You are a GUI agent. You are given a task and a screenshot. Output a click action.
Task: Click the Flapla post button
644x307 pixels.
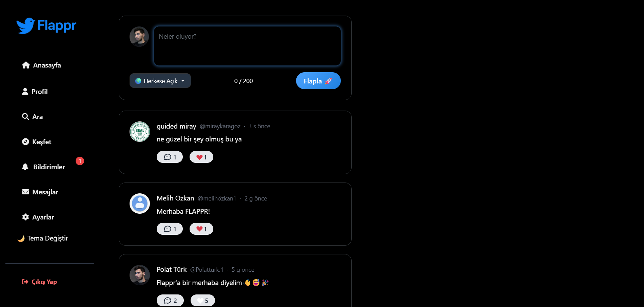click(x=318, y=81)
